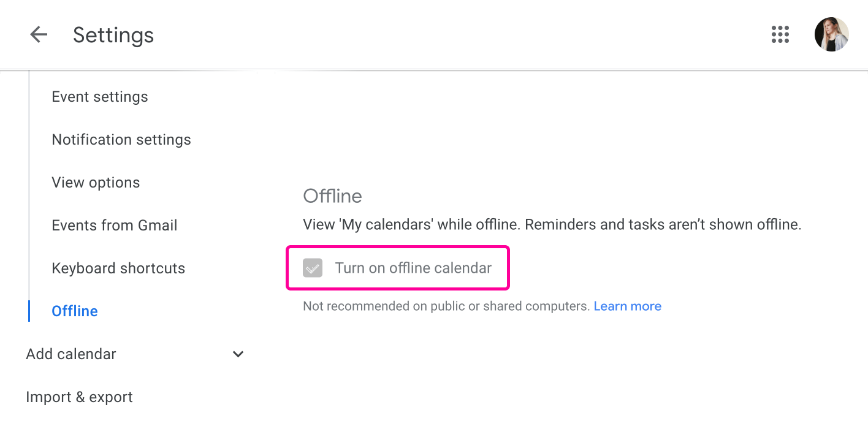Select View options
The image size is (868, 429).
click(x=96, y=182)
